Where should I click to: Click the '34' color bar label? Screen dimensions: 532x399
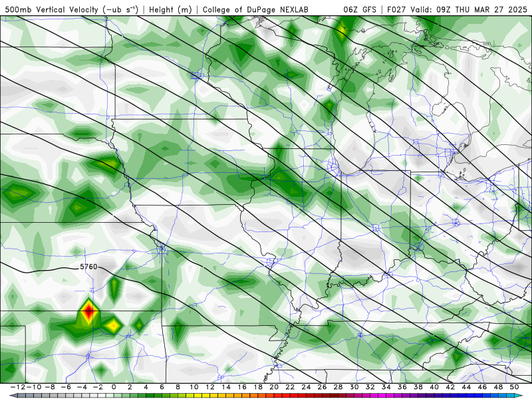pos(386,387)
